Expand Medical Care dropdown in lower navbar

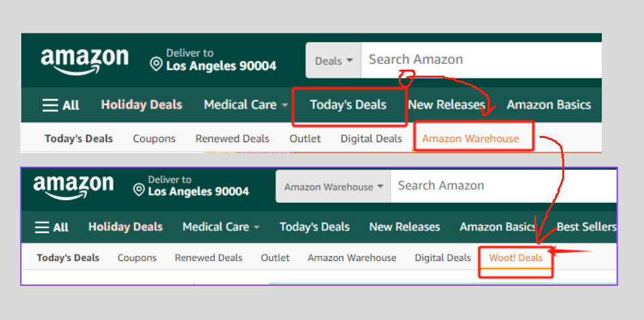pyautogui.click(x=220, y=227)
